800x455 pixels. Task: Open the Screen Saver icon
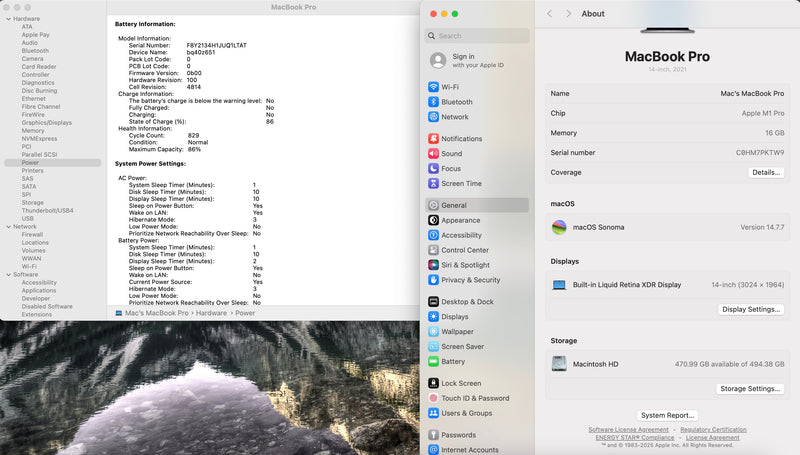tap(433, 346)
